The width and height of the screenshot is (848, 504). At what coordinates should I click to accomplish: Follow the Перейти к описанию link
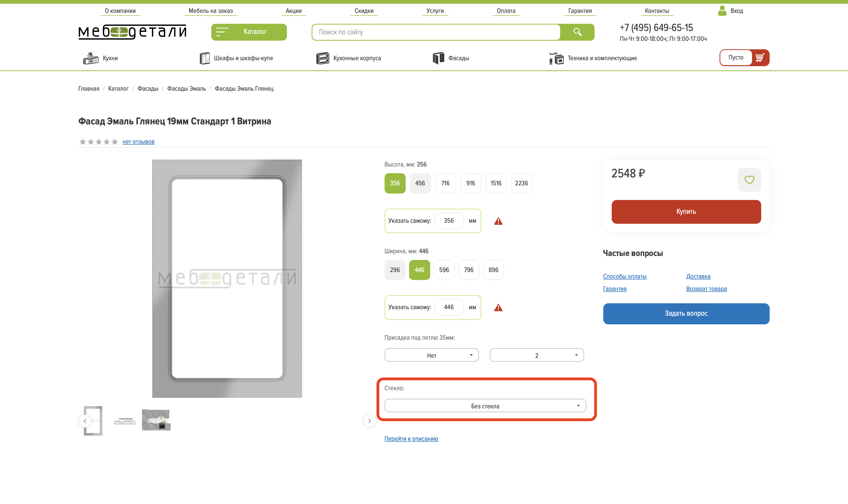[x=411, y=438]
